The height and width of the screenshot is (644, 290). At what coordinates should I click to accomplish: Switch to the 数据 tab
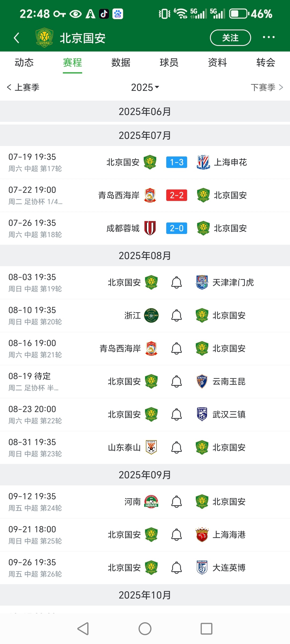tap(121, 63)
